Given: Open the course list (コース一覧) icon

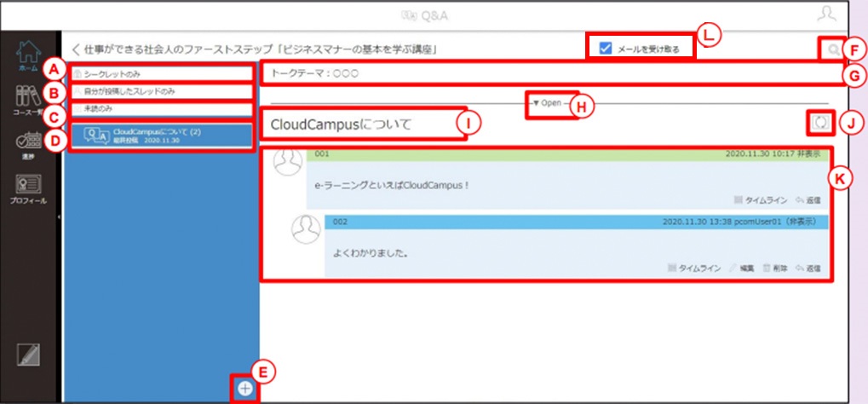Looking at the screenshot, I should click(x=28, y=95).
